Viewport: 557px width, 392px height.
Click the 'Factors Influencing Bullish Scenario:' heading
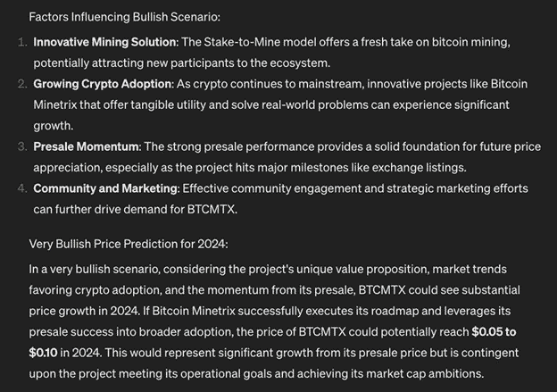coord(124,17)
